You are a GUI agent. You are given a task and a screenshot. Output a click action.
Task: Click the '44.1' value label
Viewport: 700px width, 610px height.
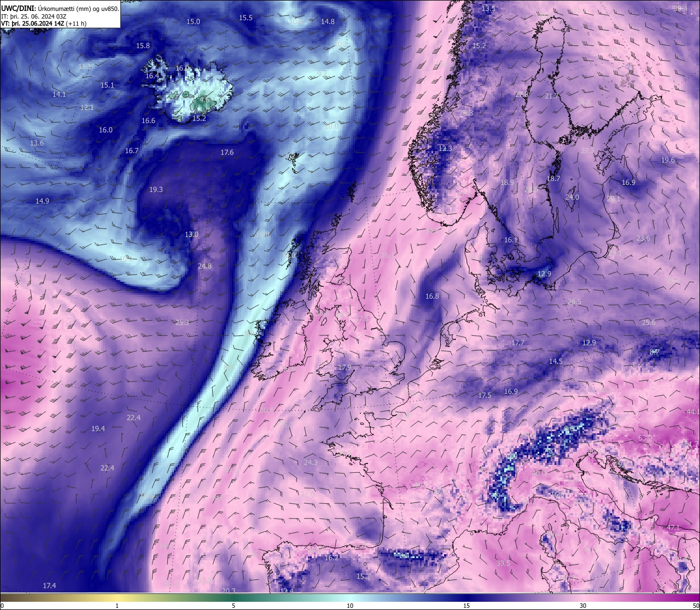tap(692, 411)
